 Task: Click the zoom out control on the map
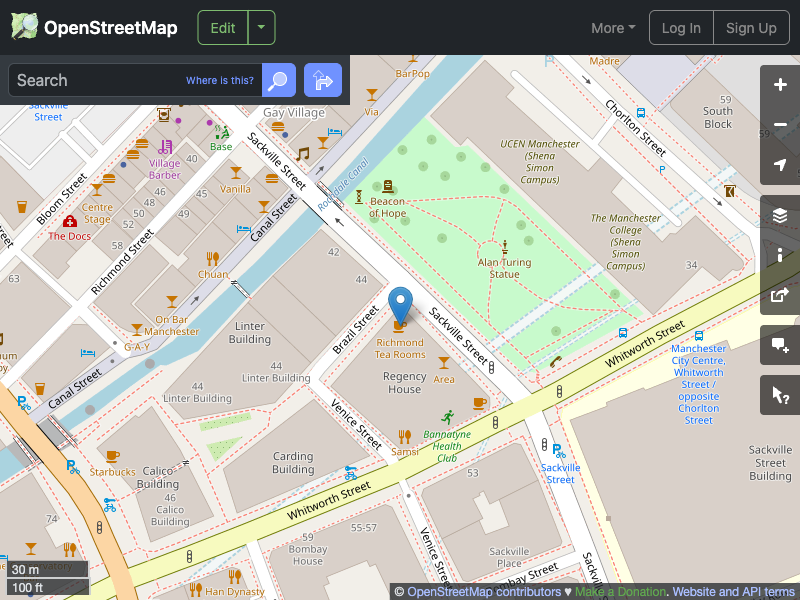(x=780, y=125)
